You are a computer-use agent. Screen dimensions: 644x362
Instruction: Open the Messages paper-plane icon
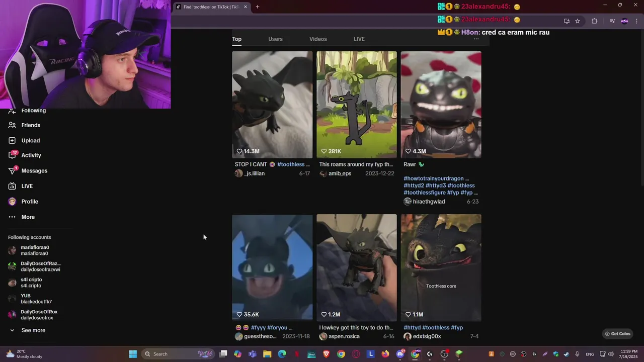pyautogui.click(x=12, y=171)
